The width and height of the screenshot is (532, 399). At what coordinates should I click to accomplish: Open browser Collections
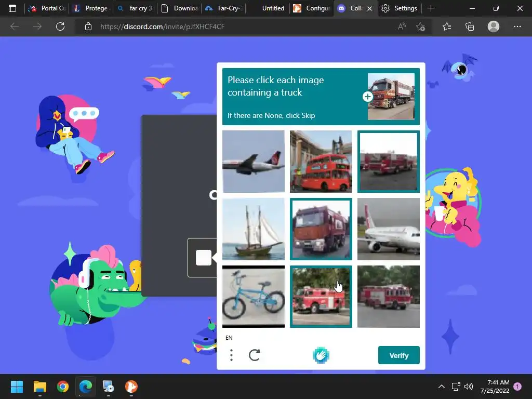(x=470, y=26)
